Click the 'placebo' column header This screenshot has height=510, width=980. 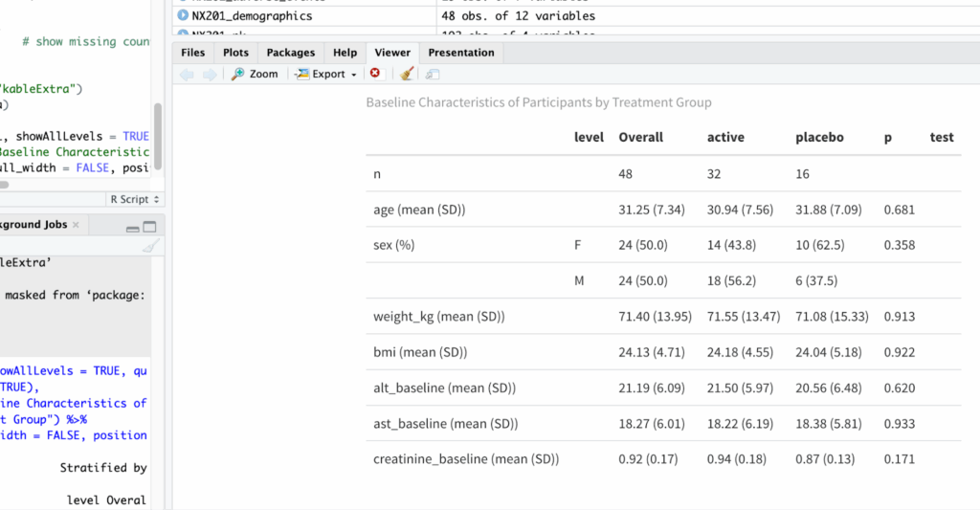coord(819,138)
